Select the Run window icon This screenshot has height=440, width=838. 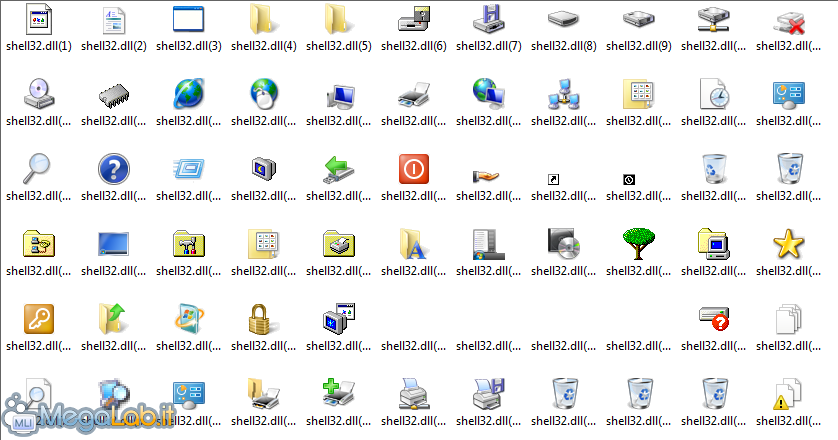pyautogui.click(x=189, y=168)
